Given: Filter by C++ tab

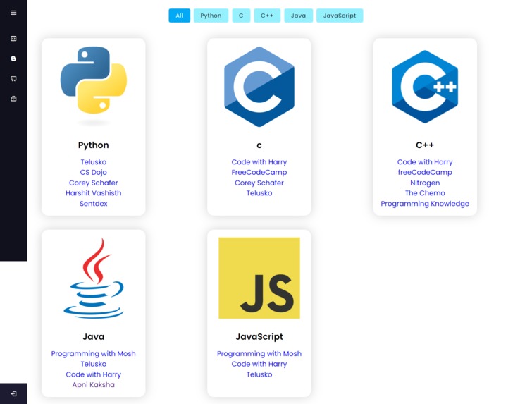Looking at the screenshot, I should point(267,16).
